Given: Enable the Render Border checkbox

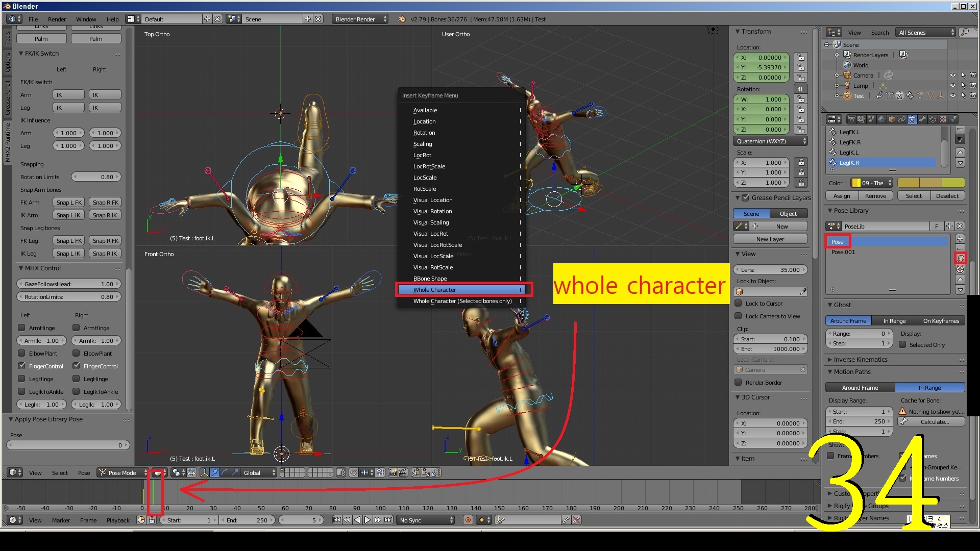Looking at the screenshot, I should pyautogui.click(x=738, y=382).
